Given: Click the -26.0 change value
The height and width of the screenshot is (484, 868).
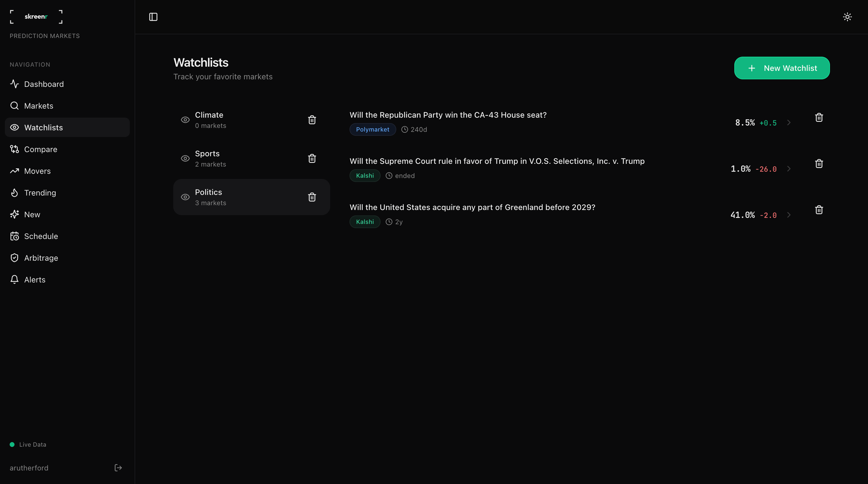Looking at the screenshot, I should click(x=766, y=169).
